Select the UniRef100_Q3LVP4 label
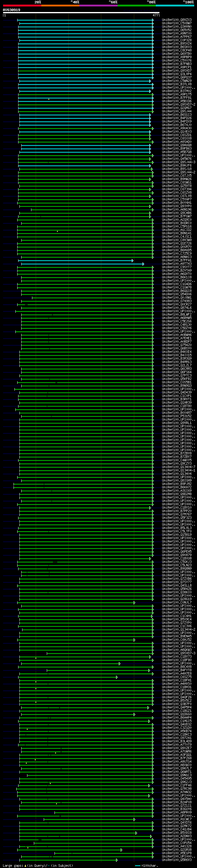 coord(176,74)
